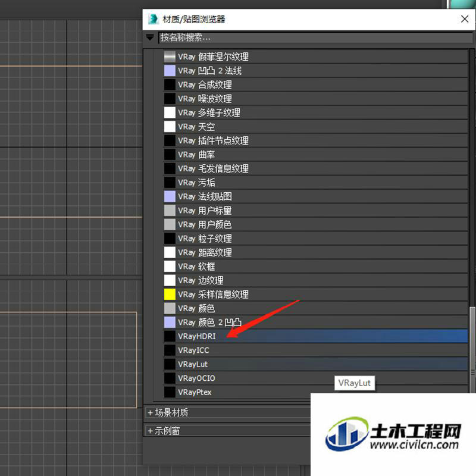The image size is (476, 476).
Task: Expand the 示例窗 rollout
Action: click(x=228, y=430)
